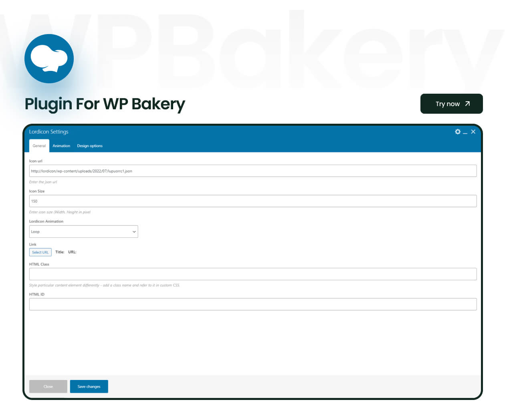
Task: Minimize the Lordicon Settings panel
Action: pos(465,133)
